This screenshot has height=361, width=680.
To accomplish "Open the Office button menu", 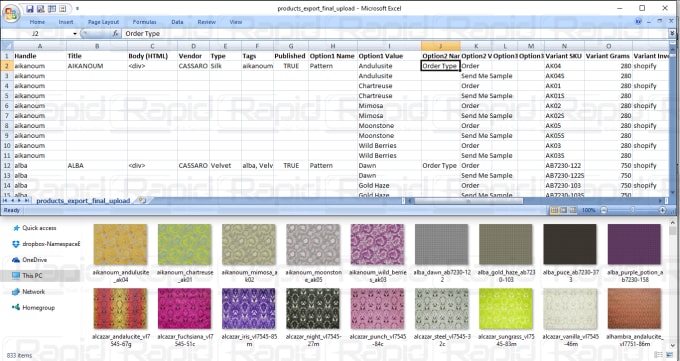I will 12,13.
